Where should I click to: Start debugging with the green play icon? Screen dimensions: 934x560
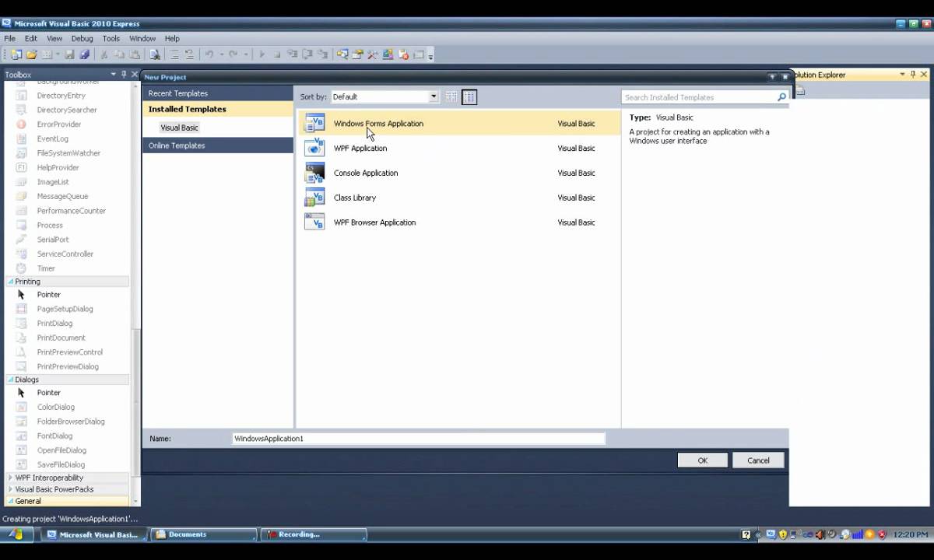pyautogui.click(x=262, y=54)
